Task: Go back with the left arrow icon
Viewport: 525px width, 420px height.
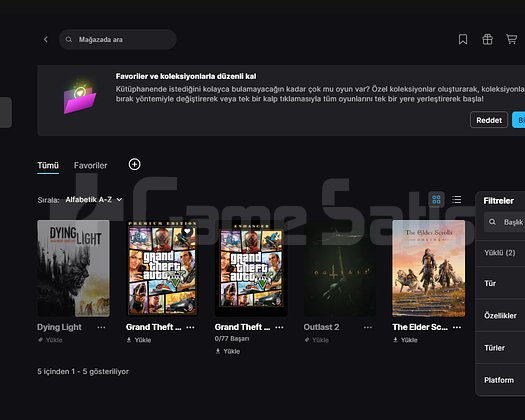Action: click(x=46, y=40)
